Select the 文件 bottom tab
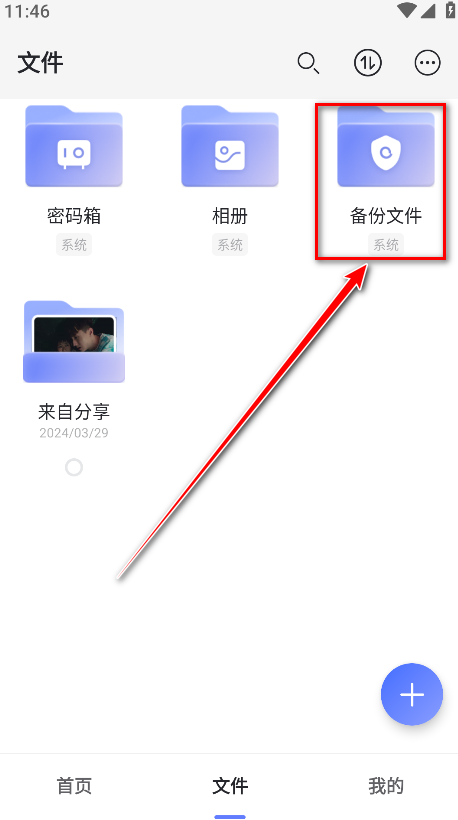 pos(230,785)
